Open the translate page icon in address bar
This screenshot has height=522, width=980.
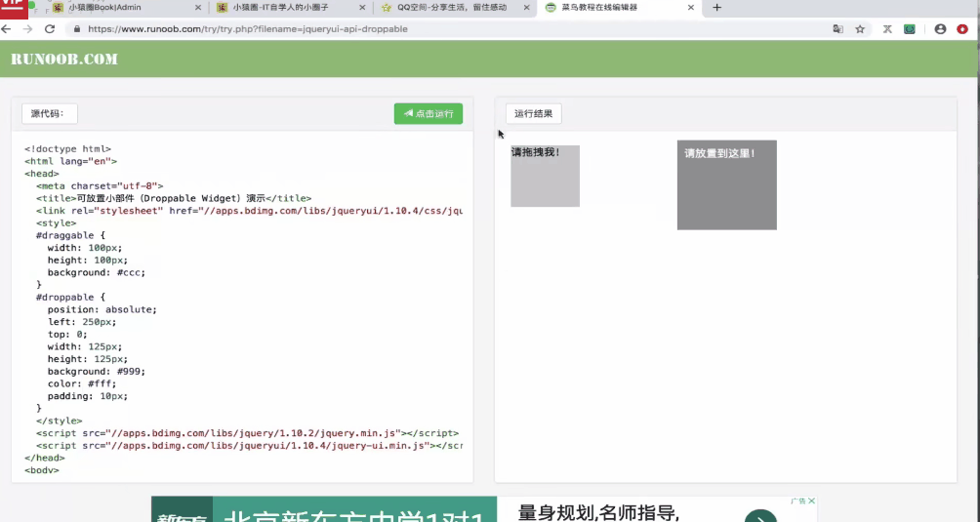pos(838,28)
